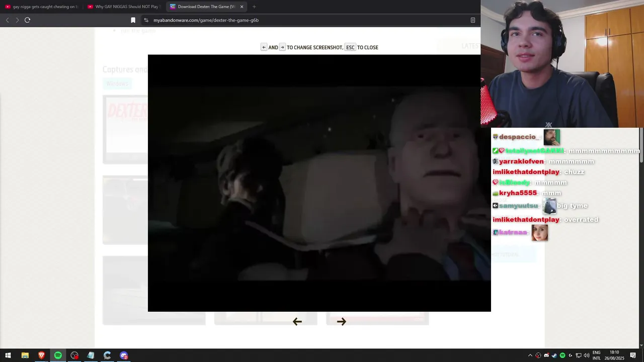Screen dimensions: 644x362
Task: Bookmark this page with the bookmark icon
Action: click(133, 20)
